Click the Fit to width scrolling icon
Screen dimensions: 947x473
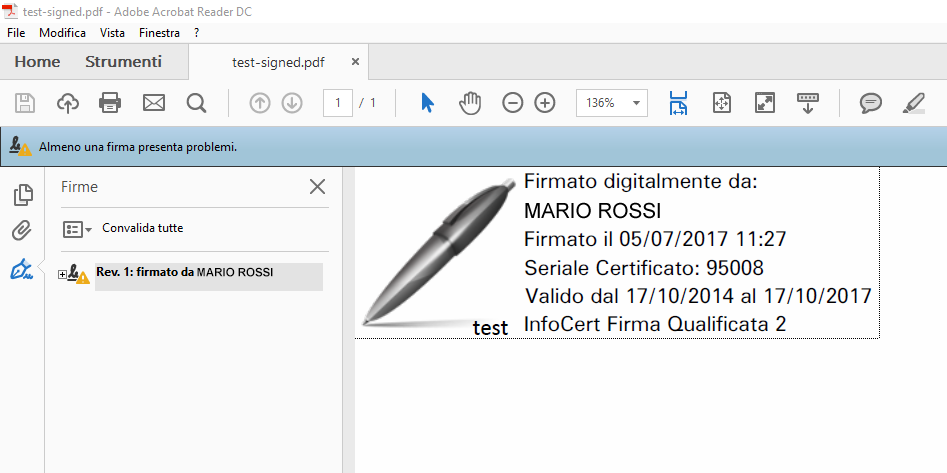(679, 103)
